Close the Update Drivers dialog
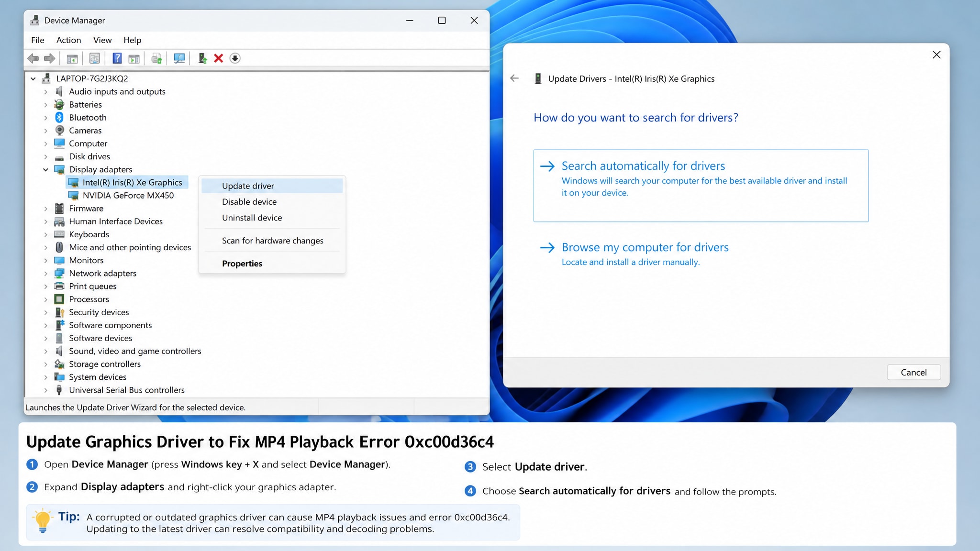This screenshot has height=551, width=980. pyautogui.click(x=936, y=55)
